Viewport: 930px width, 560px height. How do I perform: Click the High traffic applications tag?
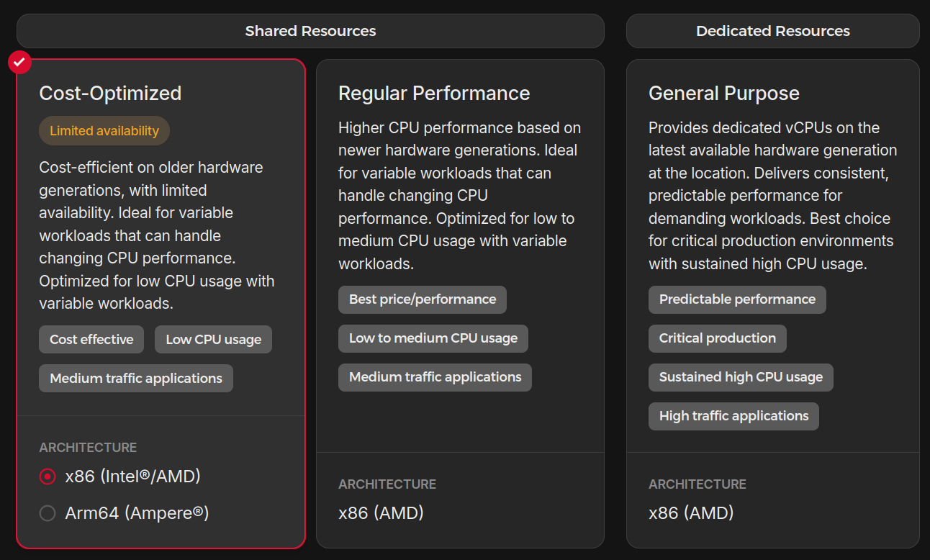[x=733, y=416]
